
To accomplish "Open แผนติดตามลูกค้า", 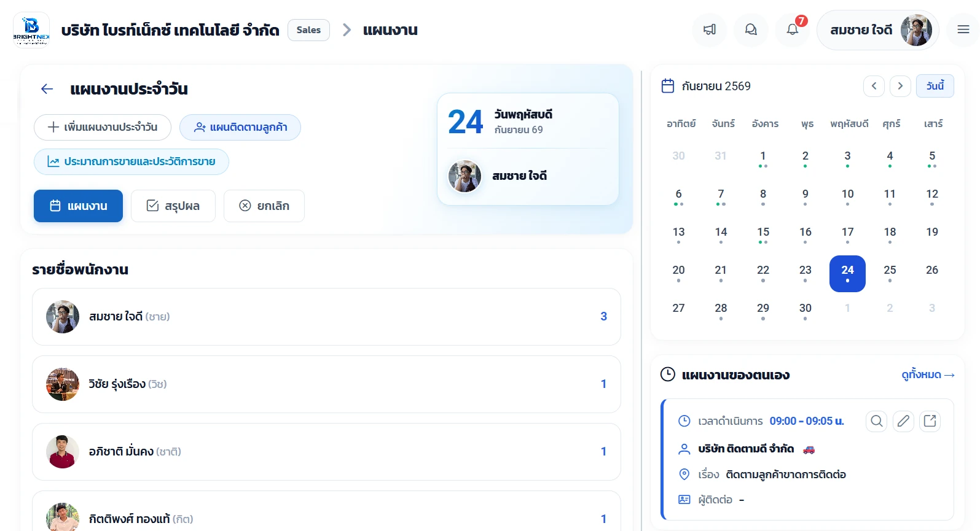I will (x=240, y=127).
